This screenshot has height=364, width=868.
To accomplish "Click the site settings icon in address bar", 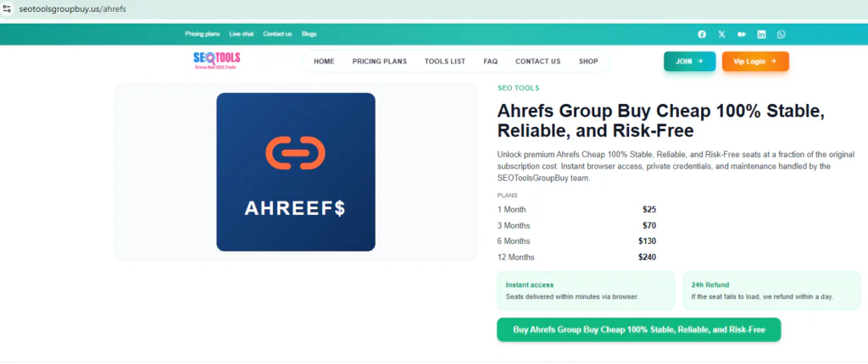I will [7, 8].
